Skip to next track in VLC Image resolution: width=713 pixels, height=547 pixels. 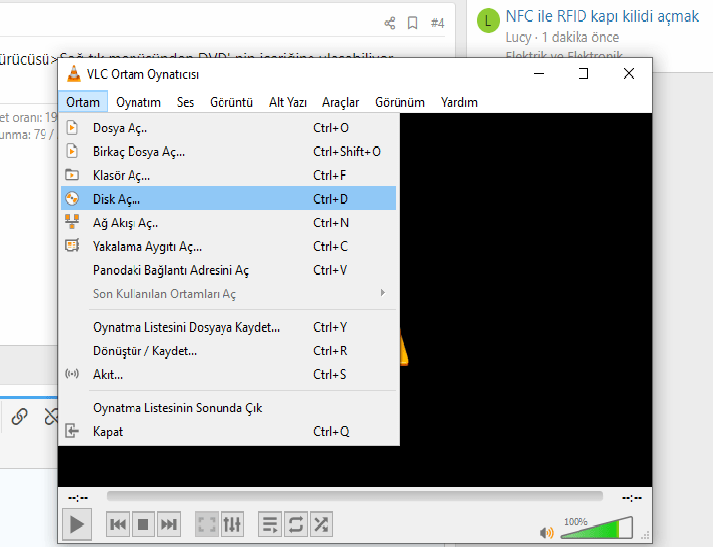(169, 524)
